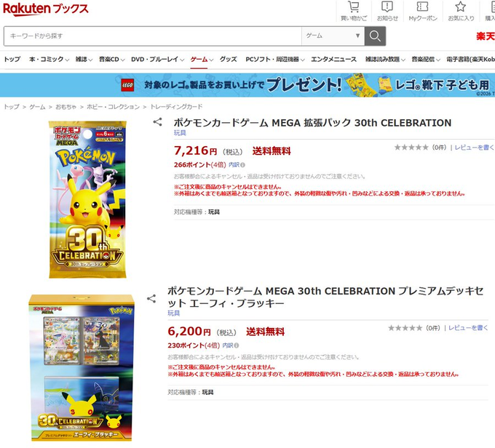Open the グッズ navigation tab
The height and width of the screenshot is (448, 495).
pos(229,60)
